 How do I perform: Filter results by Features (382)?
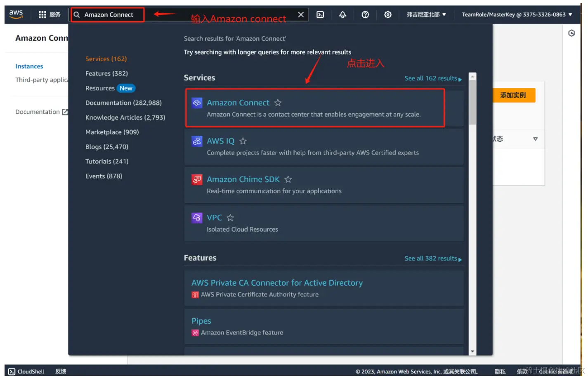[x=106, y=73]
